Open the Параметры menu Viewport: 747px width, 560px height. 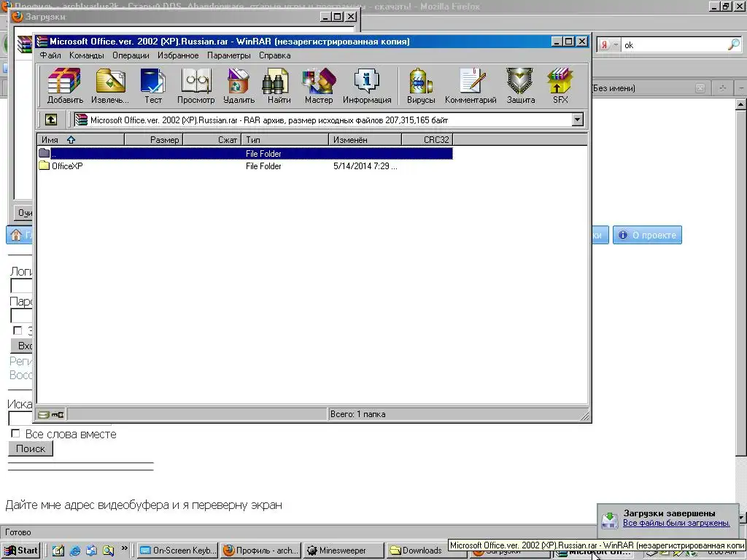point(228,55)
